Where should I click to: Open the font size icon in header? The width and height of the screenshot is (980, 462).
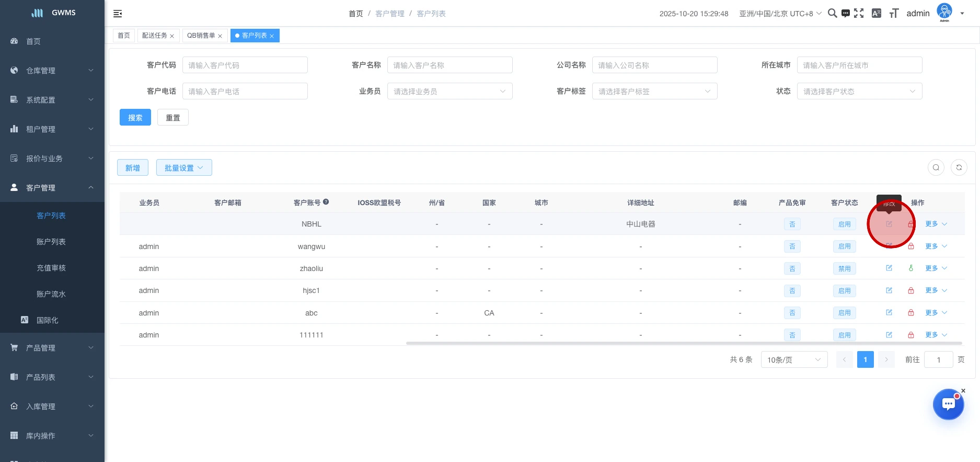pyautogui.click(x=894, y=13)
